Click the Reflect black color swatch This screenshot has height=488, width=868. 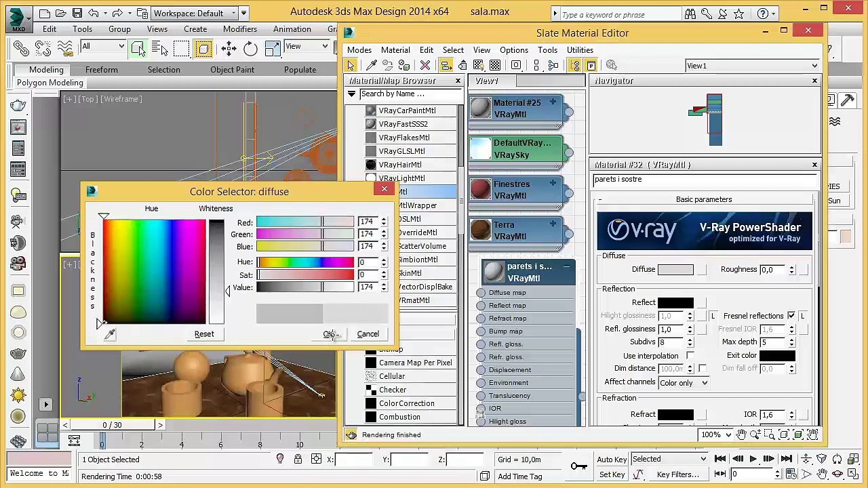[x=675, y=303]
